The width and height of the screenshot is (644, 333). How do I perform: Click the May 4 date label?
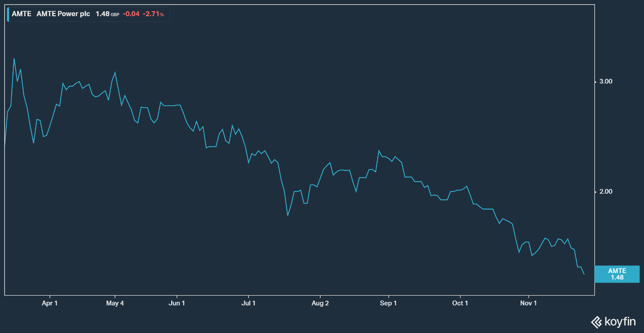coord(115,303)
